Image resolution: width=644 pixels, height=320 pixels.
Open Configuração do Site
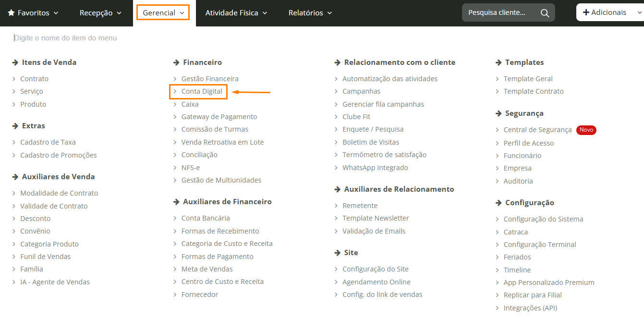376,269
